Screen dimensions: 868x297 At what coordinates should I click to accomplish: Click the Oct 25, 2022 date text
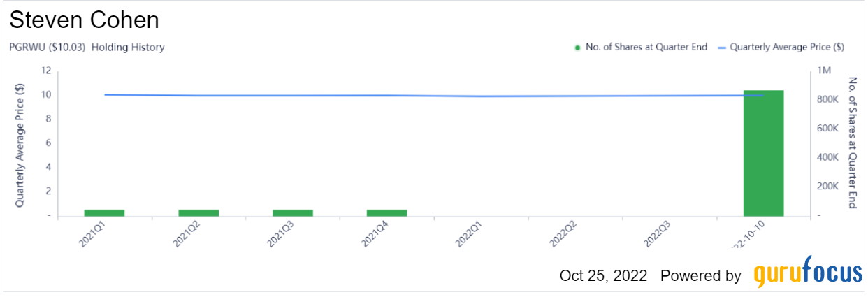[604, 275]
